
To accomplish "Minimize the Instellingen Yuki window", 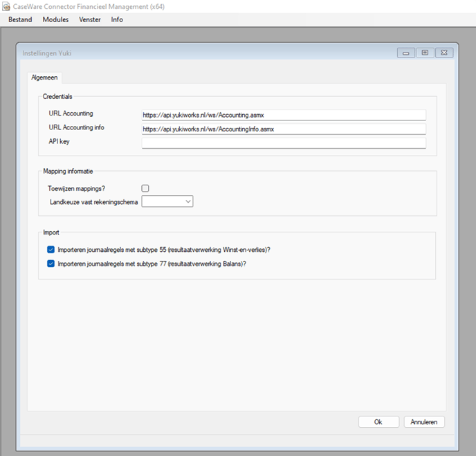I will tap(406, 53).
